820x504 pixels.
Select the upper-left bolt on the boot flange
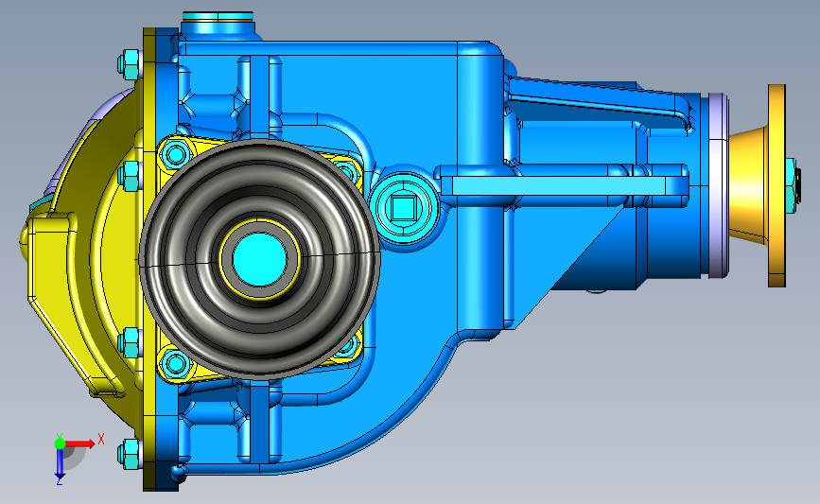pos(175,155)
